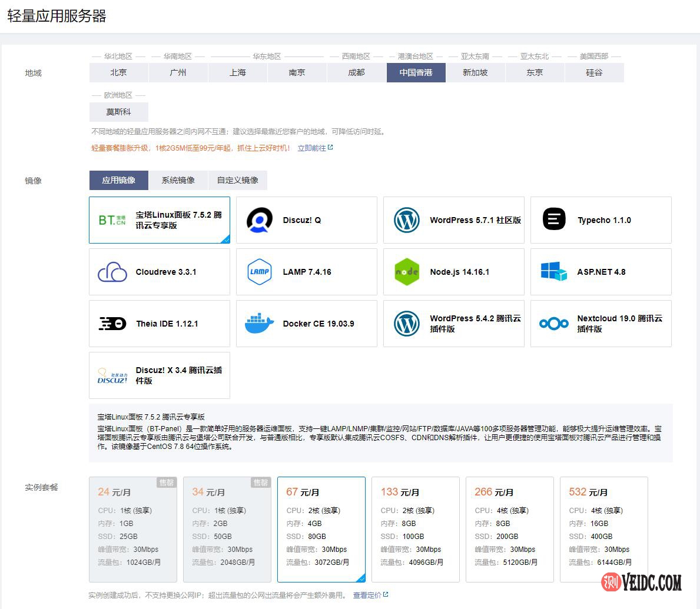700x609 pixels.
Task: Select the 133 元/月 instance plan
Action: tap(415, 529)
